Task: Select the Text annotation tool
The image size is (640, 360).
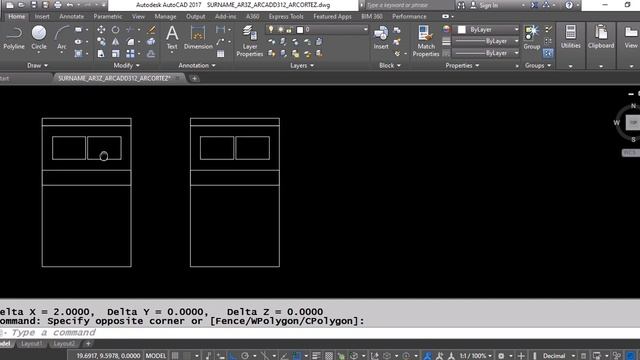Action: pos(172,38)
